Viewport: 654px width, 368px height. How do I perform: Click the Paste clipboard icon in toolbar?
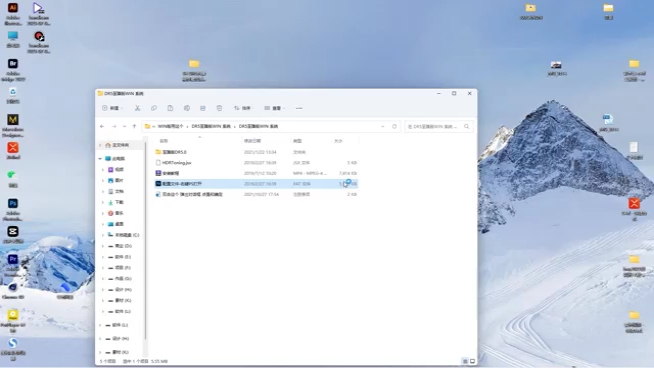(x=170, y=108)
